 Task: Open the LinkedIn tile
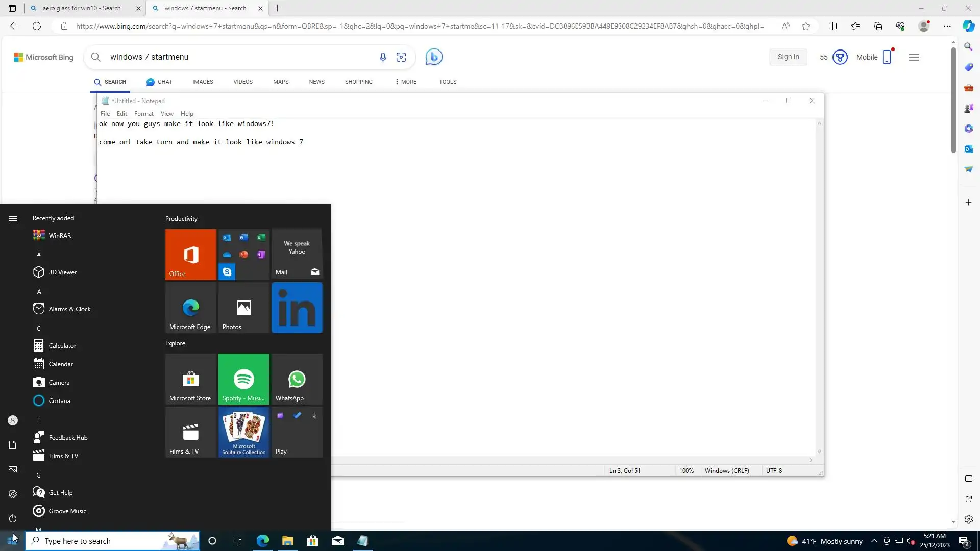[297, 308]
